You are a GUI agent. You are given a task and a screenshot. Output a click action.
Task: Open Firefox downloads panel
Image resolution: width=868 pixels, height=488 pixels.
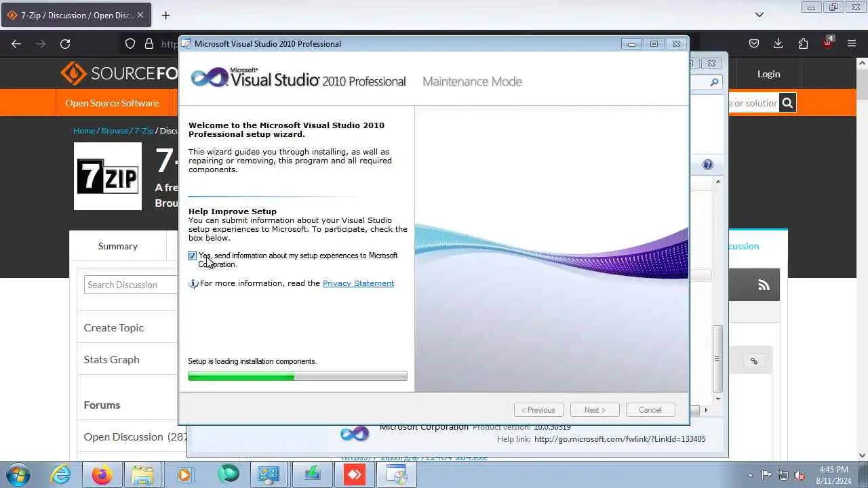coord(778,43)
